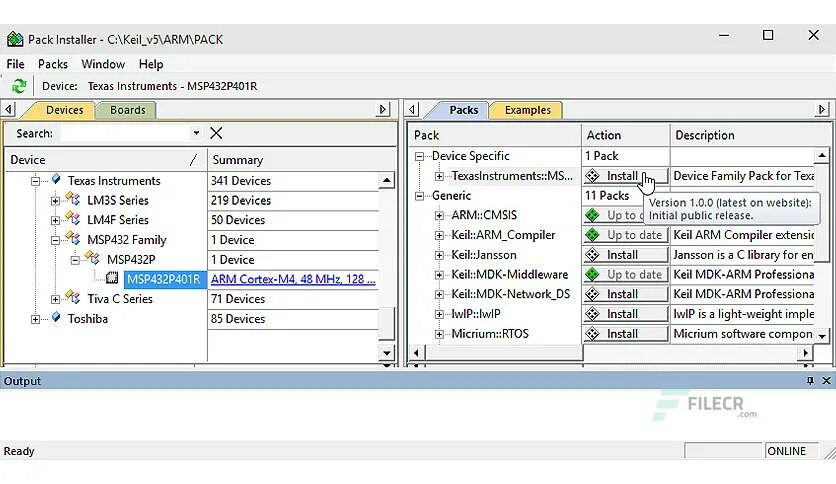Collapse the Device Specific packs group
This screenshot has height=484, width=836.
(x=420, y=157)
